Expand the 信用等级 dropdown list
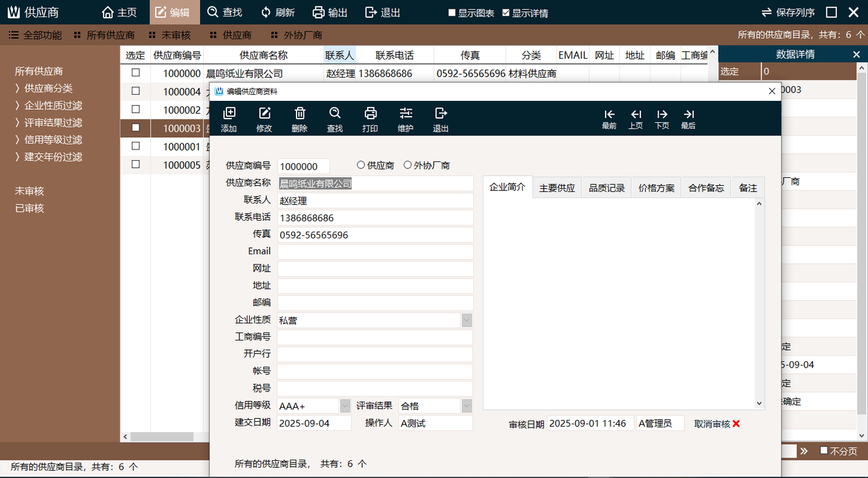The width and height of the screenshot is (868, 478). (x=345, y=405)
